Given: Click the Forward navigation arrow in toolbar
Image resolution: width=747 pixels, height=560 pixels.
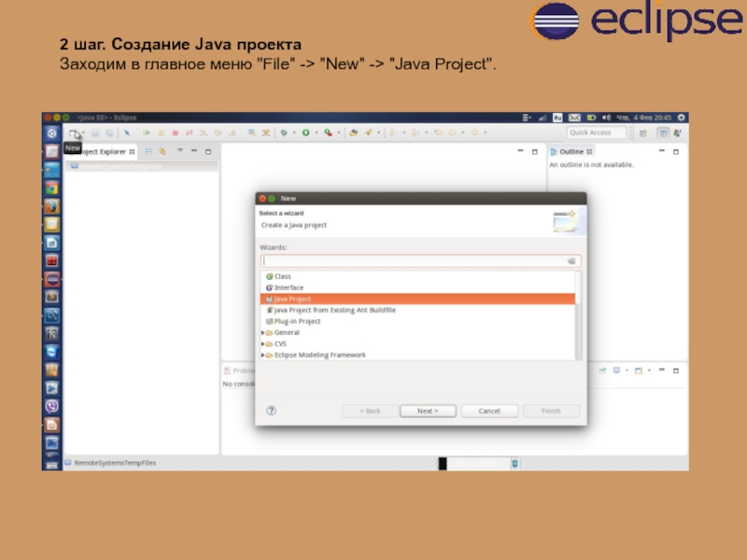Looking at the screenshot, I should 474,133.
